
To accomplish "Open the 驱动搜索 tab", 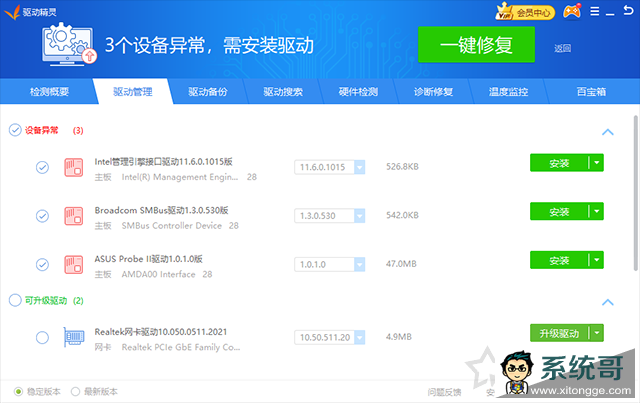I will pyautogui.click(x=283, y=91).
